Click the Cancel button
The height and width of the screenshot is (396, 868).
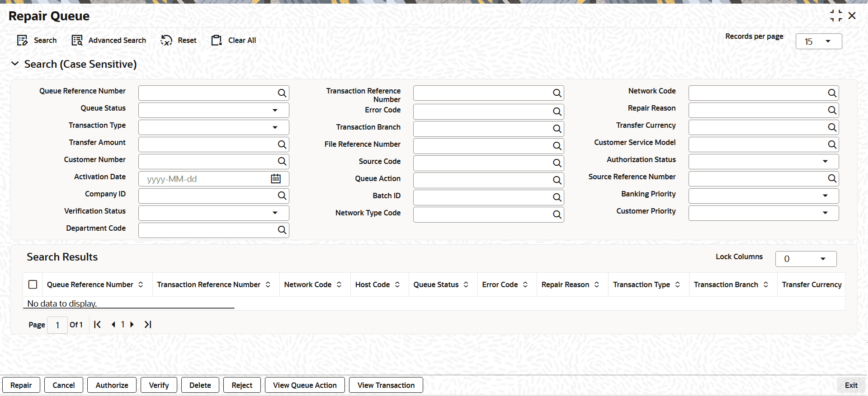click(64, 385)
